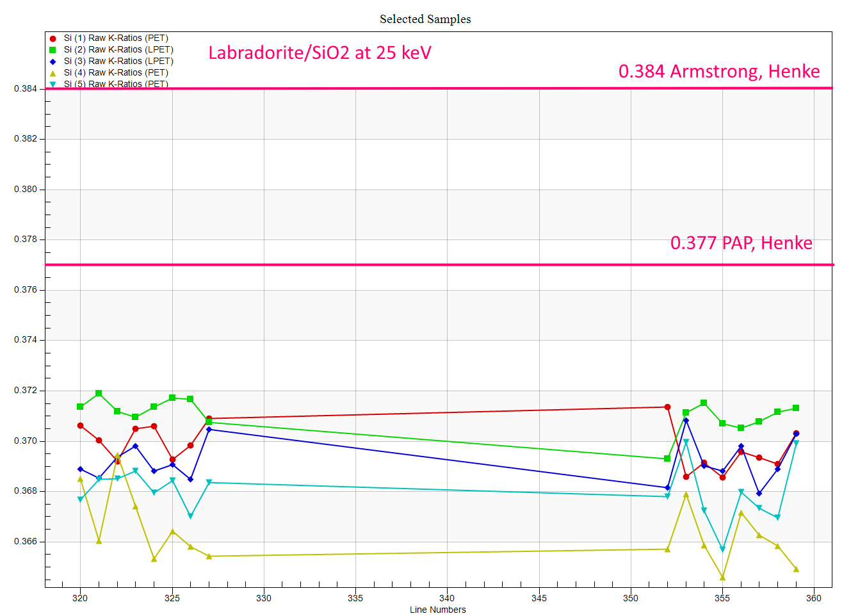Click the 'Labradorite/SiO2 at 25 keV' annotation

pyautogui.click(x=320, y=53)
